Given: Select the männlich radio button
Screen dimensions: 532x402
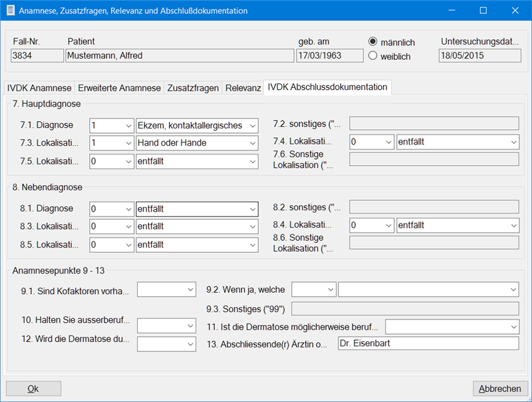Looking at the screenshot, I should [373, 41].
